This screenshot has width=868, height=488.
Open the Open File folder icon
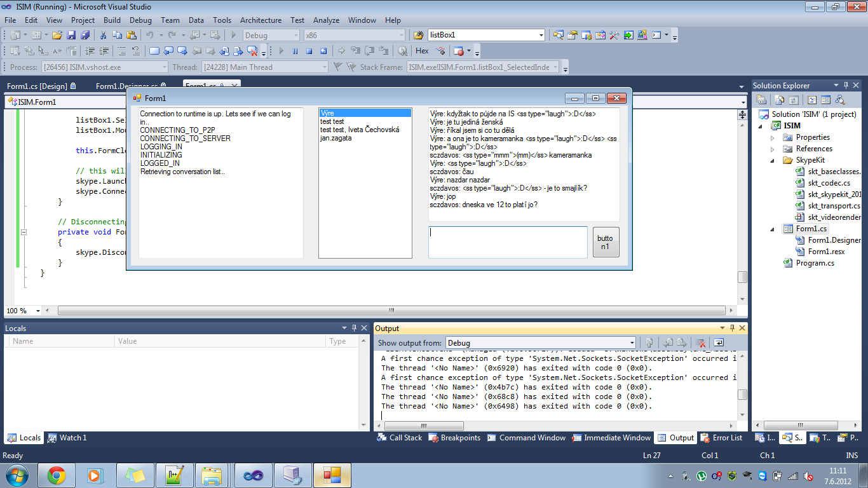coord(57,35)
